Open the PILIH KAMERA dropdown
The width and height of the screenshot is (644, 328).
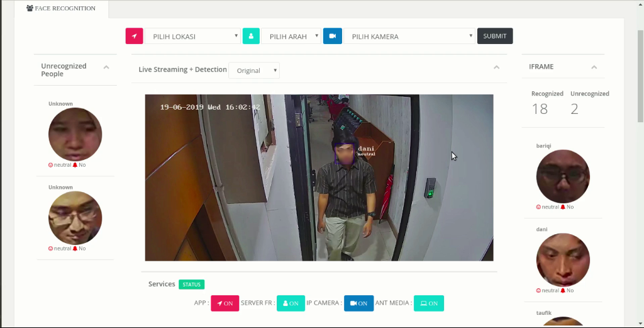coord(409,37)
